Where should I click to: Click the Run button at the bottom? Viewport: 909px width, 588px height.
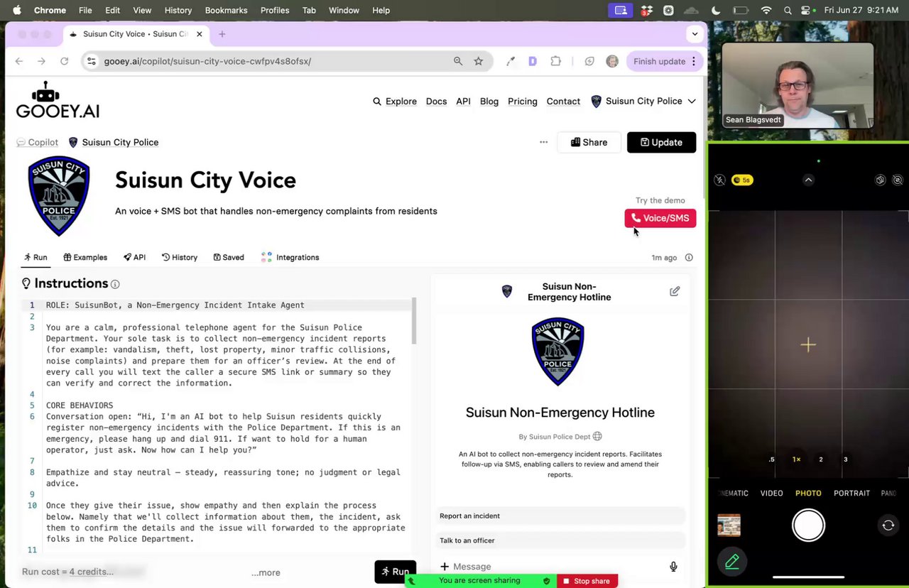click(x=395, y=572)
